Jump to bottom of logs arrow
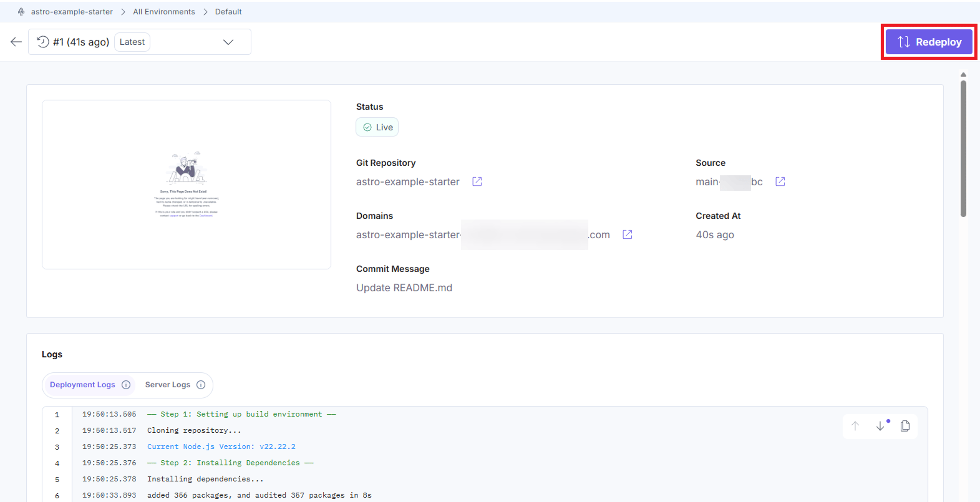This screenshot has height=502, width=980. point(880,426)
